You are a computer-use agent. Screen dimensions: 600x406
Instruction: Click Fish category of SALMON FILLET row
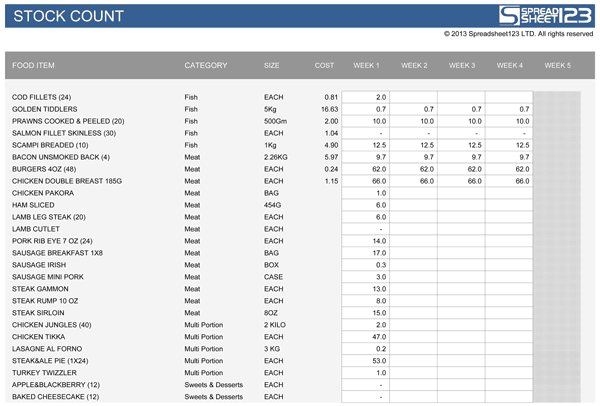(191, 133)
